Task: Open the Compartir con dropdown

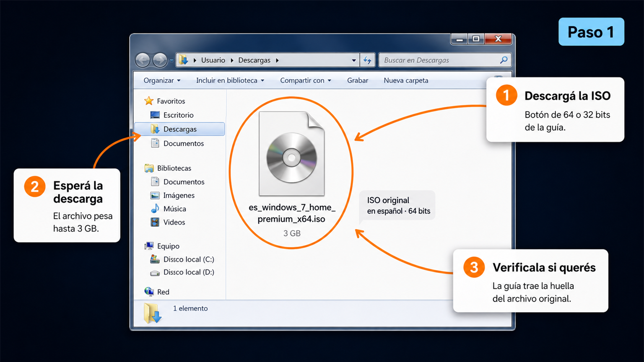Action: pos(306,80)
